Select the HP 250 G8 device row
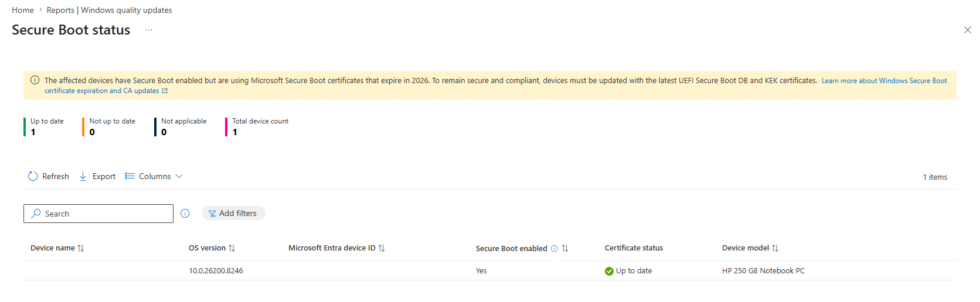980x302 pixels. [763, 270]
